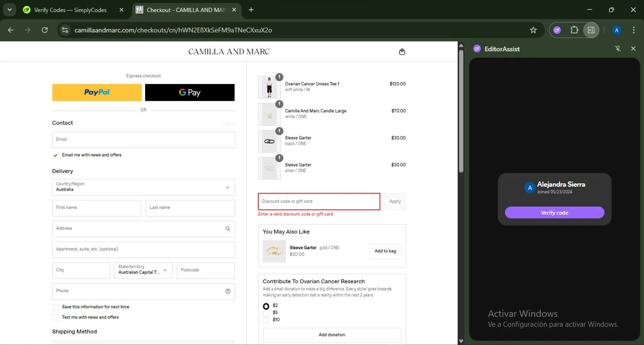
Task: Click the Postcode input field
Action: [206, 270]
